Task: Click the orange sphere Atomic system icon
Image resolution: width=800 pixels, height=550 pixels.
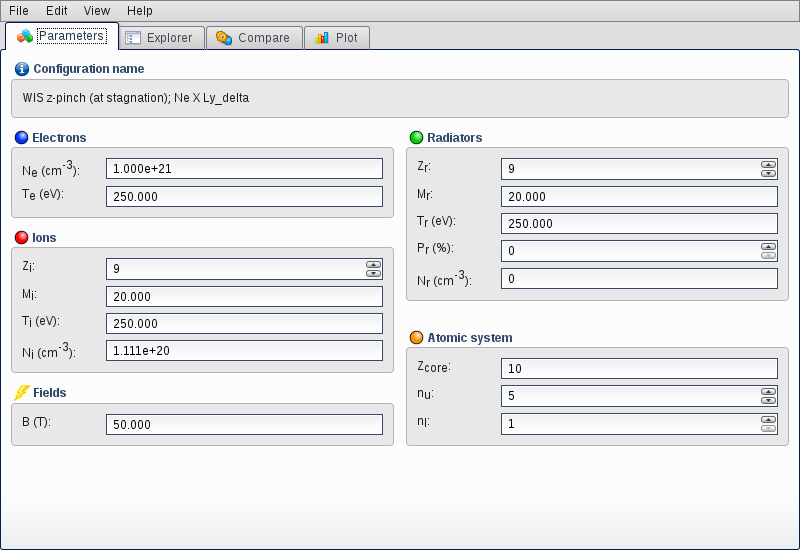Action: [x=416, y=338]
